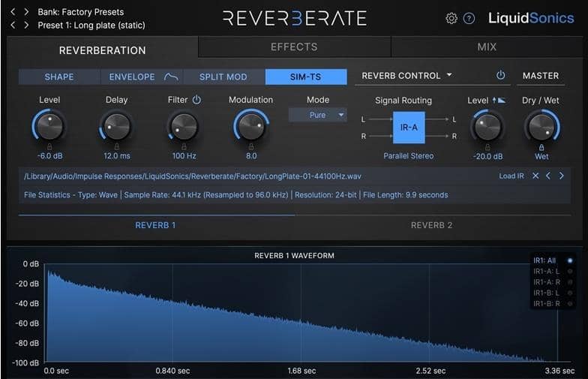Viewport: 588px width, 379px height.
Task: Click the impulse response file path
Action: coord(192,176)
